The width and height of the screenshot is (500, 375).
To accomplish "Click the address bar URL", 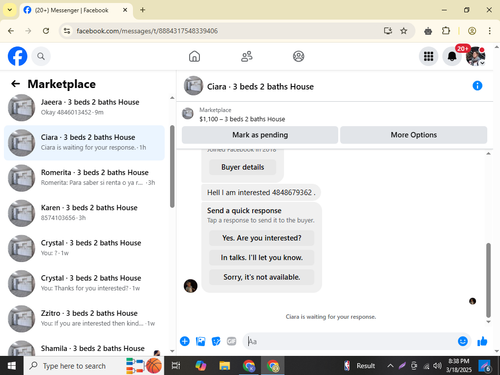I will [x=147, y=31].
